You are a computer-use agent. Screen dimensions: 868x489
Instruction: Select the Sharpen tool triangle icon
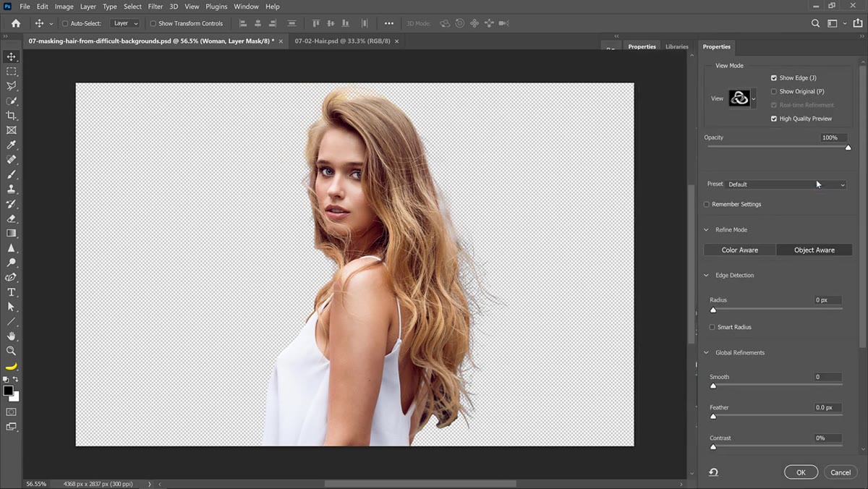[11, 248]
